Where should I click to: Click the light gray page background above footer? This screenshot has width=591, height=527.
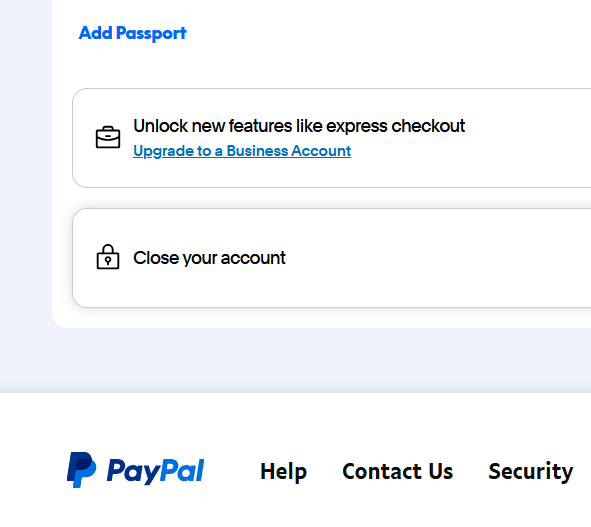pos(294,360)
